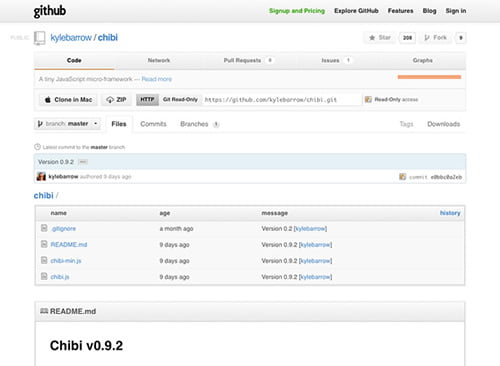Open the branch: master dropdown
The image size is (500, 366).
pos(67,124)
